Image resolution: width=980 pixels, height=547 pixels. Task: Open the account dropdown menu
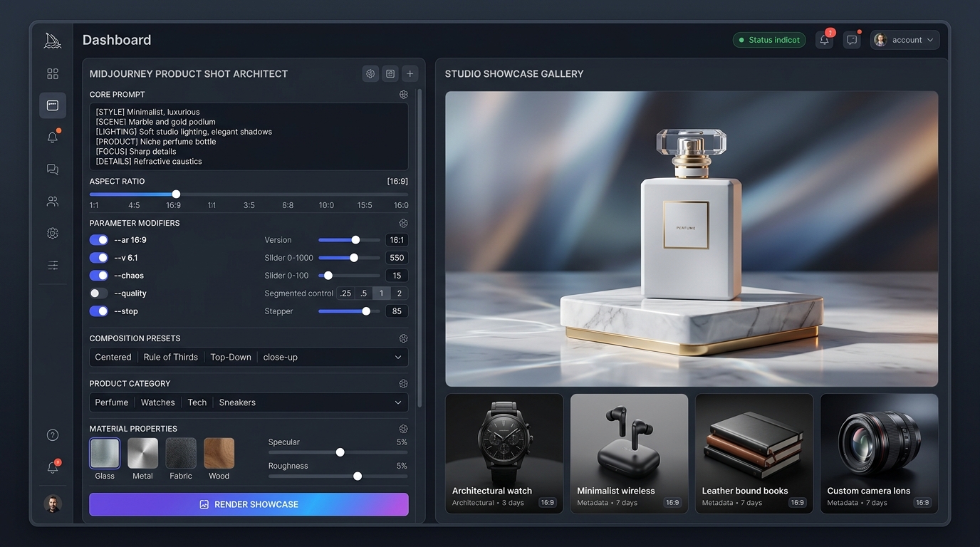(x=905, y=40)
